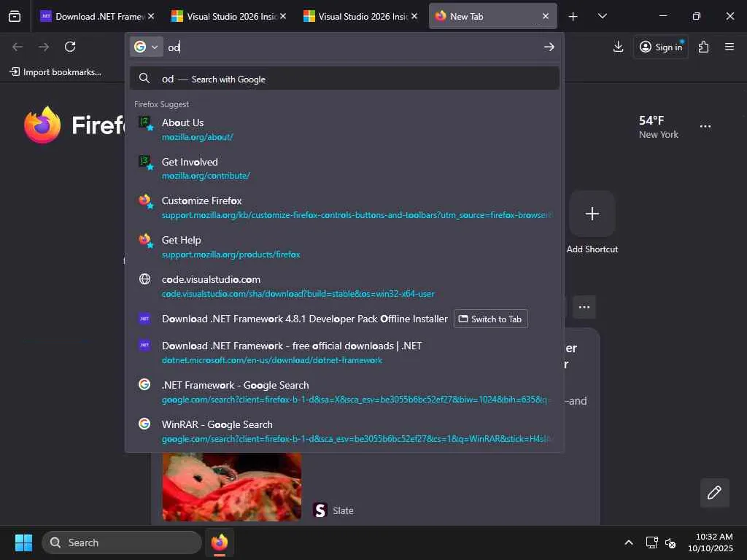Close the first Visual Studio 2026 tab
Screen dimensions: 747x560
tap(283, 16)
